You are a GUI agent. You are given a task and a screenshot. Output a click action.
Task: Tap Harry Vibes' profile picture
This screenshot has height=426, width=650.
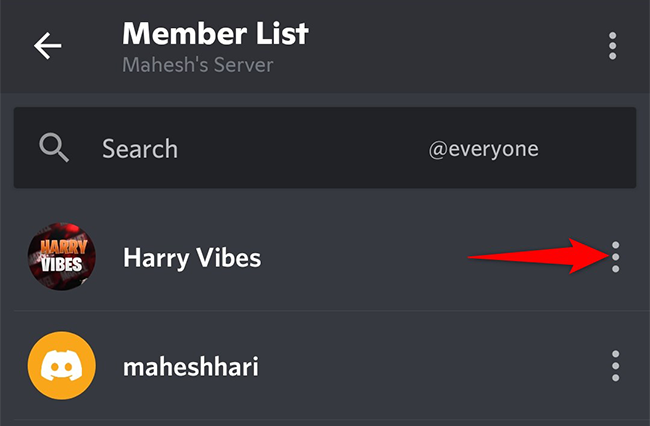click(x=61, y=258)
